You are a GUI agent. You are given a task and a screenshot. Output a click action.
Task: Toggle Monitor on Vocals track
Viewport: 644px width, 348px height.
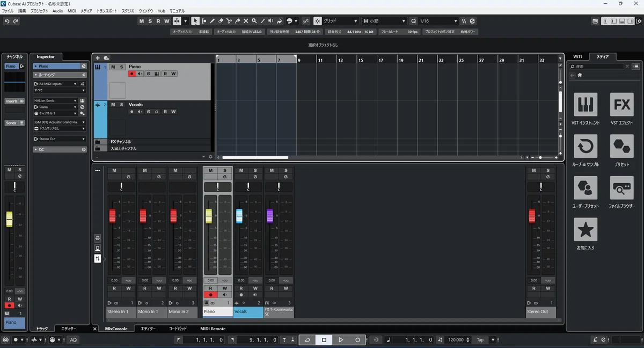point(140,112)
